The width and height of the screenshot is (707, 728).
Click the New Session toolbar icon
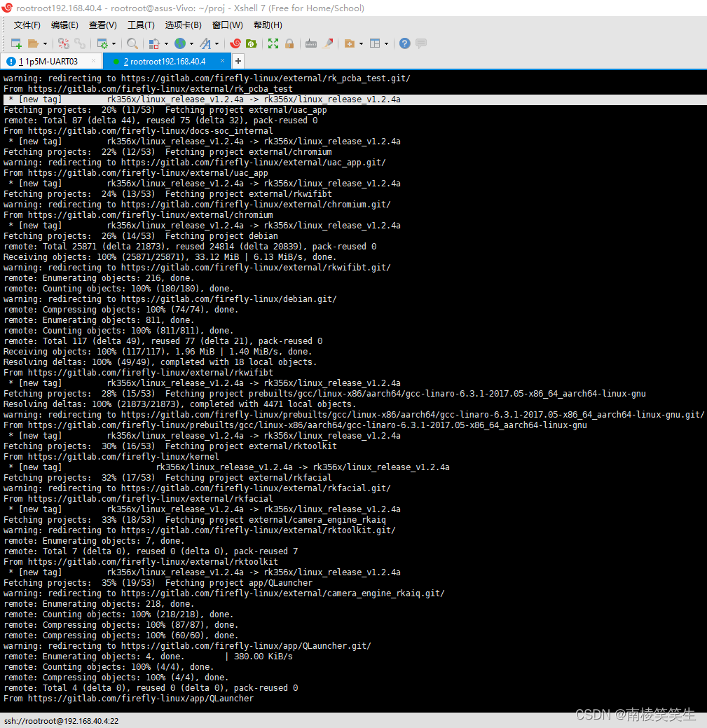coord(16,43)
